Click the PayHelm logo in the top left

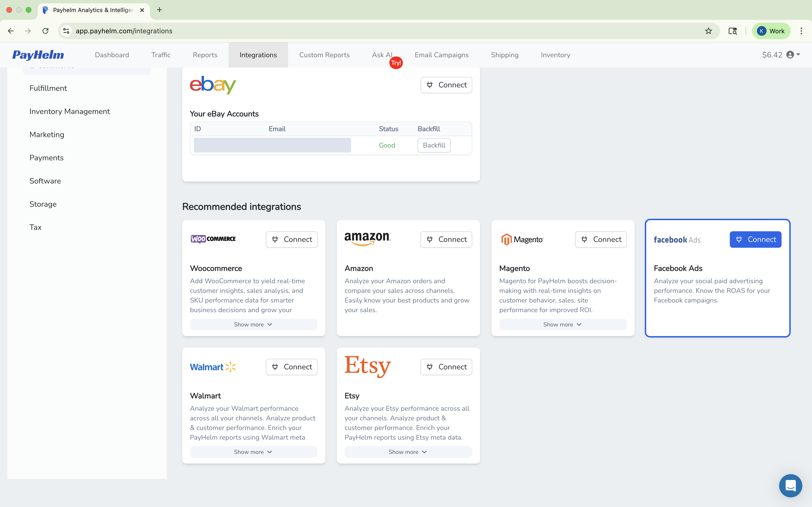point(38,55)
